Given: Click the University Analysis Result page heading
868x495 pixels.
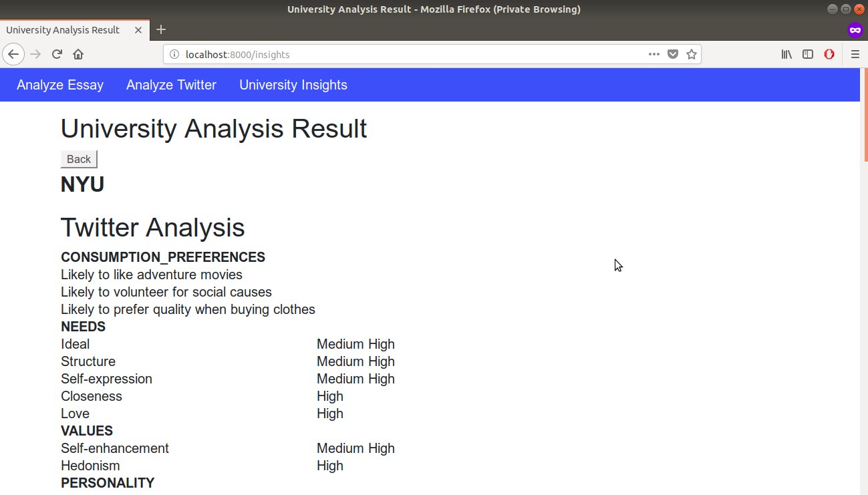Looking at the screenshot, I should (x=214, y=128).
